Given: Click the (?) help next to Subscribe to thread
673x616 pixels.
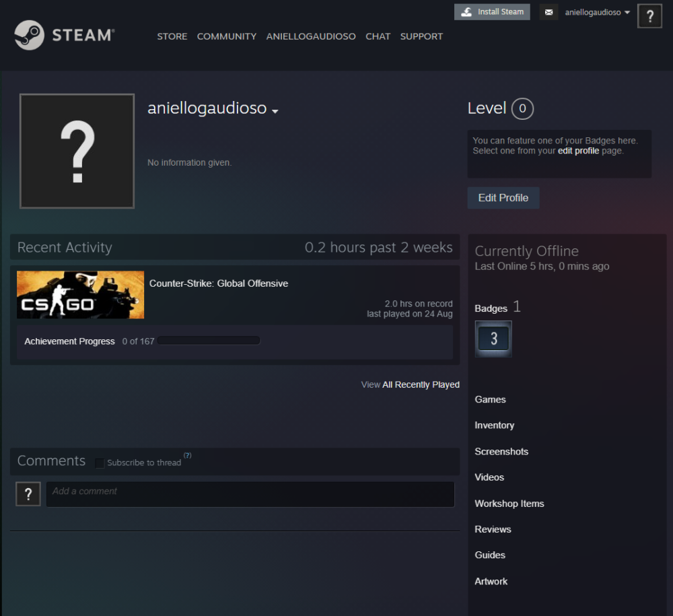Looking at the screenshot, I should tap(188, 456).
